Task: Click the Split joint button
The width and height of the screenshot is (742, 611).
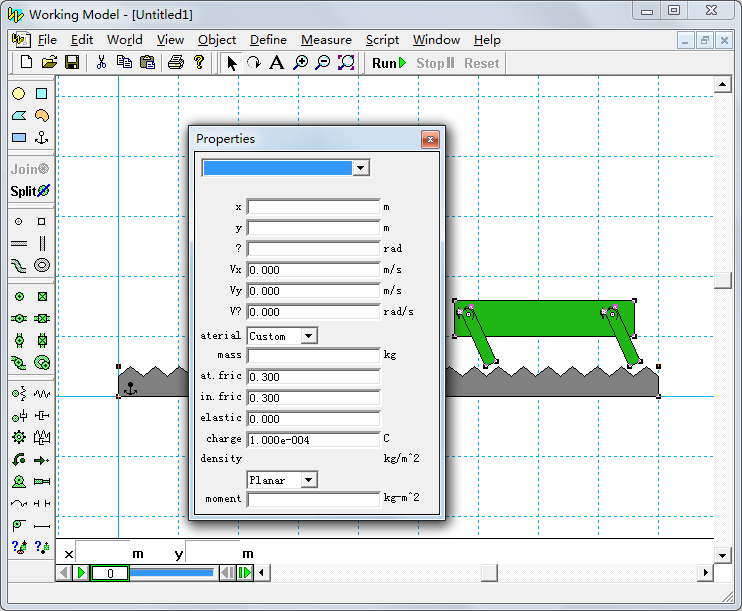Action: [30, 191]
